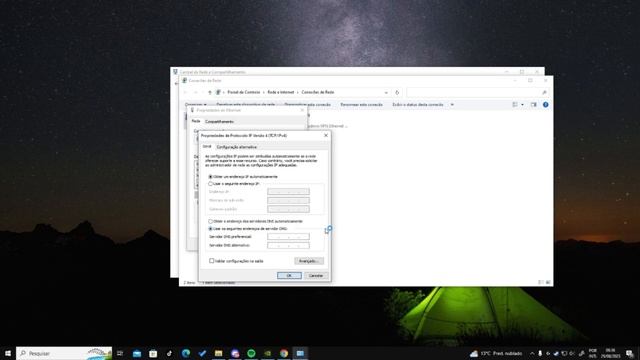Click 'Conexões de Rede' breadcrumb
Screen dimensions: 640x360
[318, 93]
